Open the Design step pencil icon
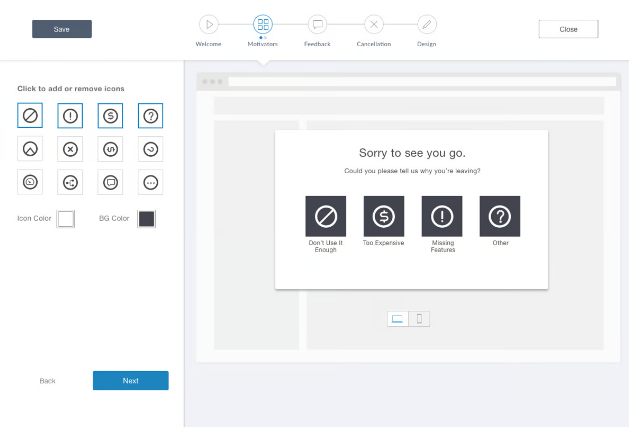Viewport: 629px width, 427px height. [x=427, y=24]
